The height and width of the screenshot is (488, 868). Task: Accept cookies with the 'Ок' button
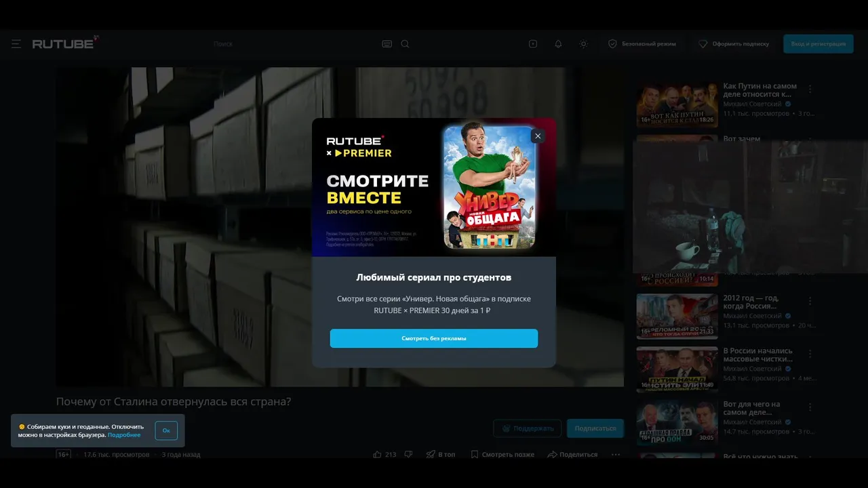166,430
